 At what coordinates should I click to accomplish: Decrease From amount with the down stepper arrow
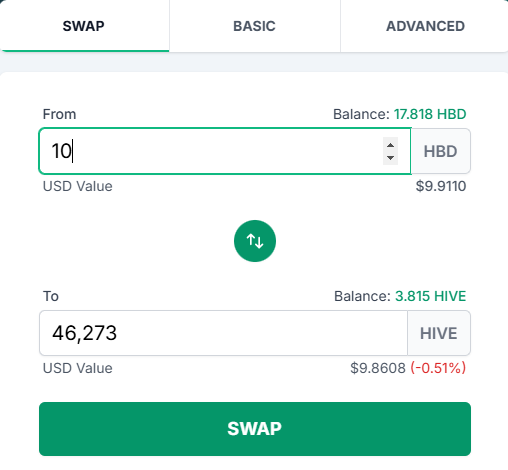[390, 158]
